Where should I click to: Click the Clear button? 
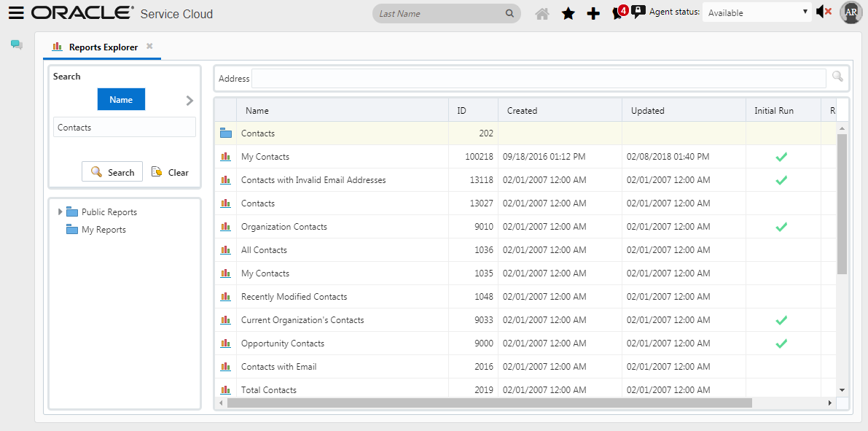(171, 172)
